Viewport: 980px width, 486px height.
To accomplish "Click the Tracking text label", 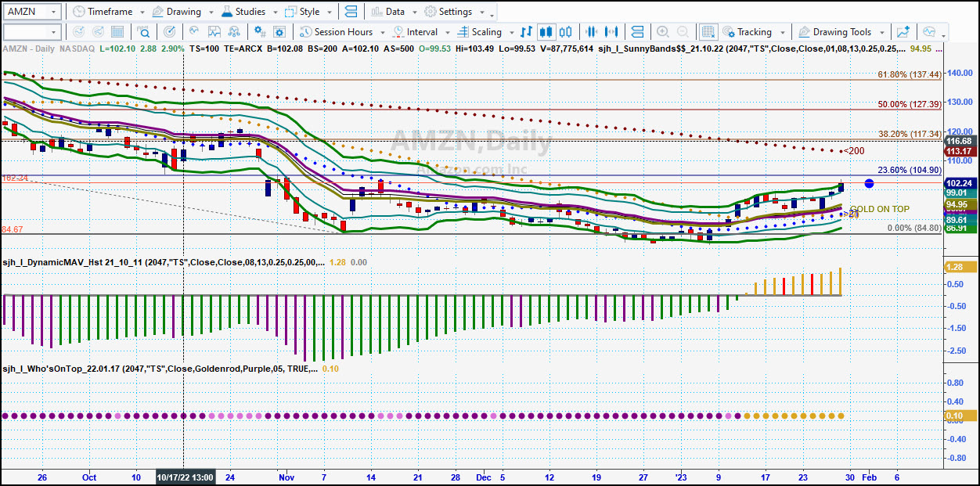I will 755,32.
